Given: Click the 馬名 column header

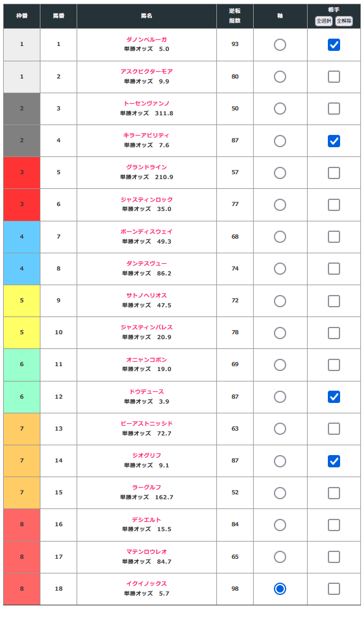Looking at the screenshot, I should 146,16.
